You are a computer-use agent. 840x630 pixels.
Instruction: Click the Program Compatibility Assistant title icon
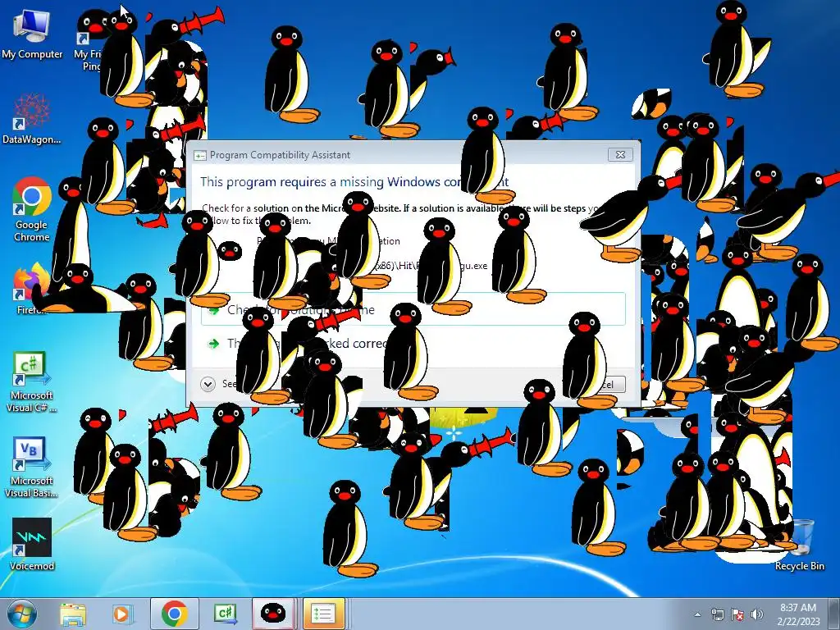(x=200, y=155)
